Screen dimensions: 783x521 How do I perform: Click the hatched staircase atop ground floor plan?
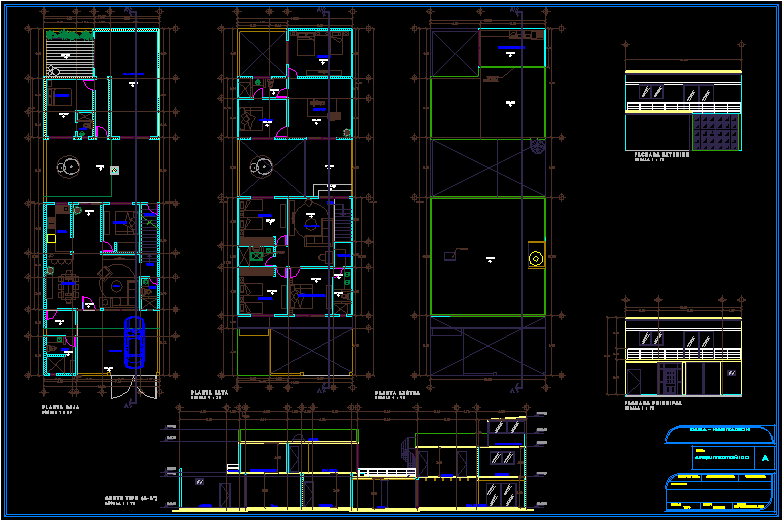[x=71, y=49]
